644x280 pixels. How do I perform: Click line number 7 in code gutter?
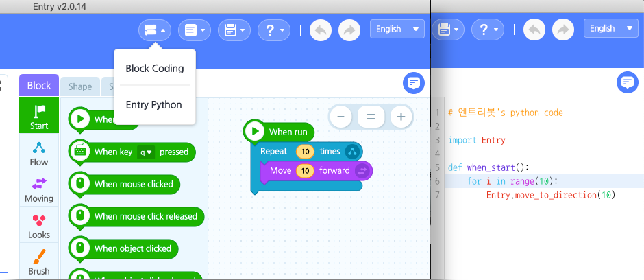[x=437, y=195]
